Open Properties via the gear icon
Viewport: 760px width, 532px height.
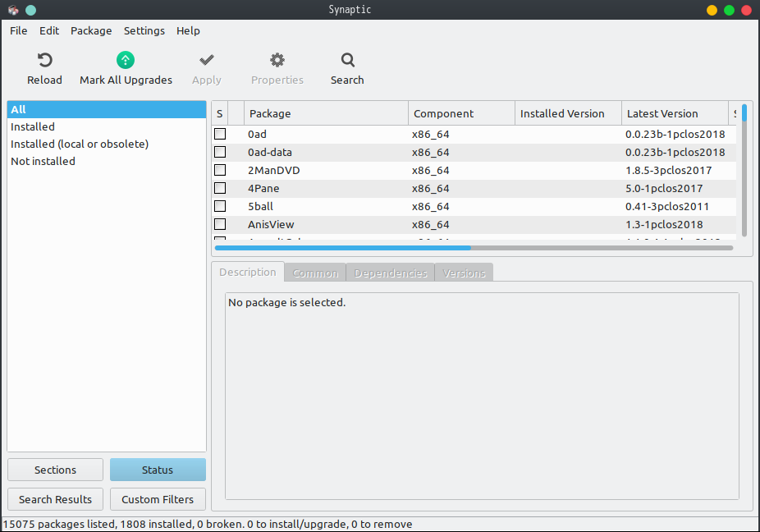277,60
